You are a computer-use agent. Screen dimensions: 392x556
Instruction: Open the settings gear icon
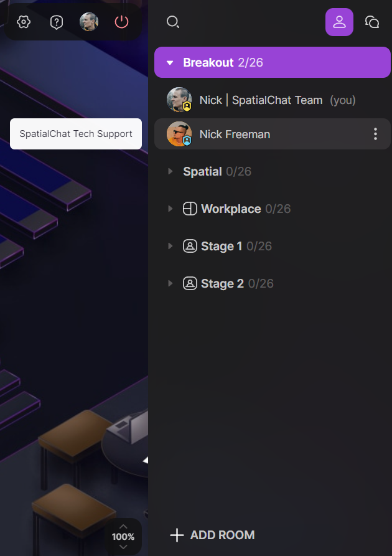[24, 22]
